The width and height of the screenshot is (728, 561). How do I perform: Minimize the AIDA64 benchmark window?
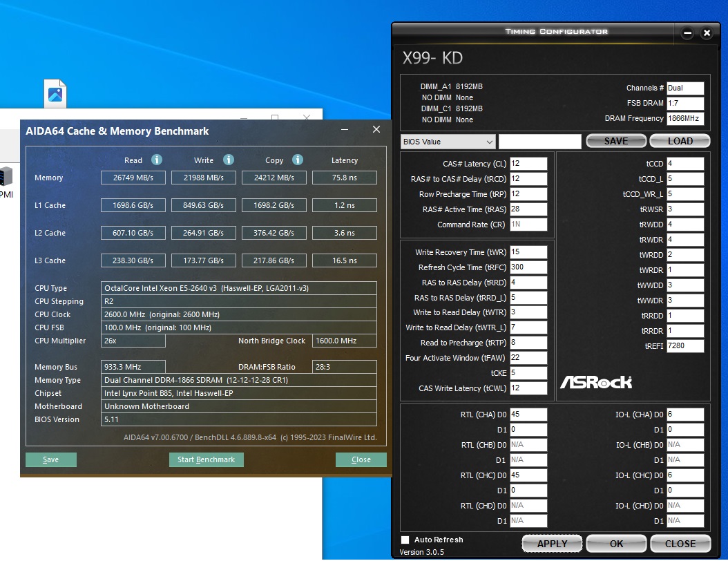(345, 130)
